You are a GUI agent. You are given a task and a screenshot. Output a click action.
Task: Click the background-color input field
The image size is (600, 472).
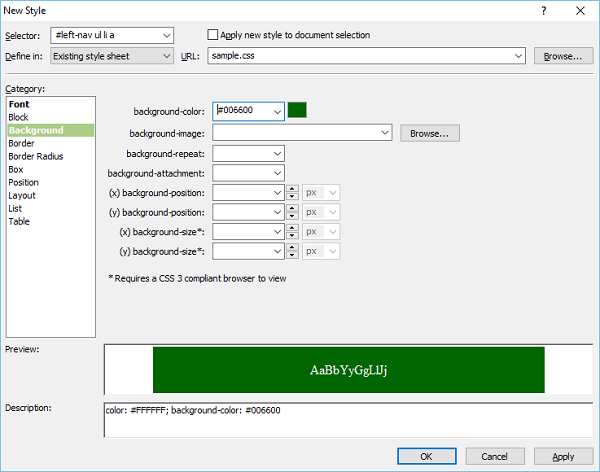click(242, 111)
